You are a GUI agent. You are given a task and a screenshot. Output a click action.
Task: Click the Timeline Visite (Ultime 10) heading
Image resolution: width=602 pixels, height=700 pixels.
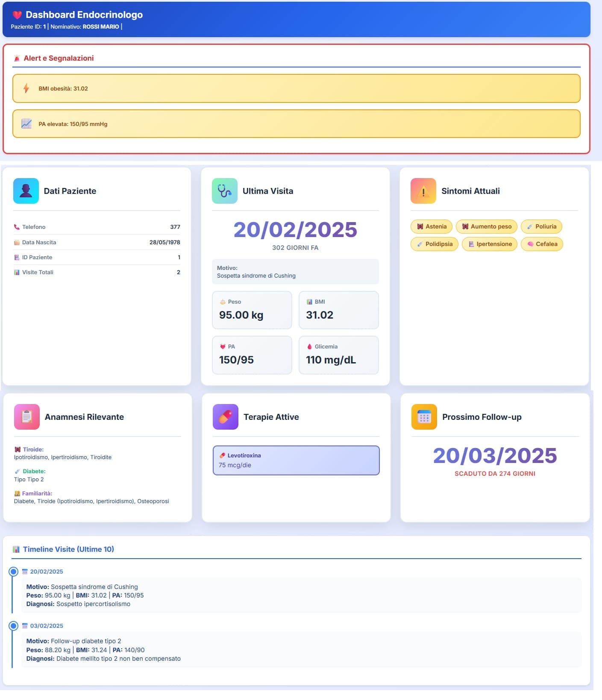(68, 550)
